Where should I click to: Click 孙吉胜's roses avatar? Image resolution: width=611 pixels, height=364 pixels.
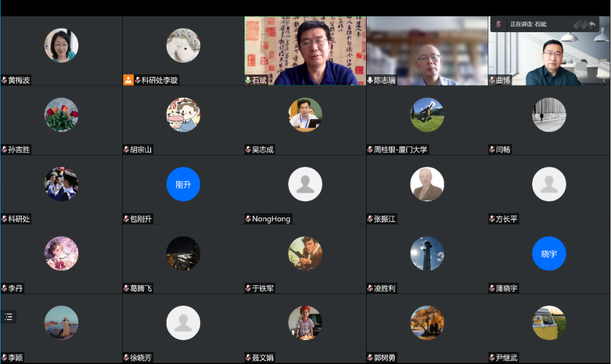pyautogui.click(x=61, y=115)
